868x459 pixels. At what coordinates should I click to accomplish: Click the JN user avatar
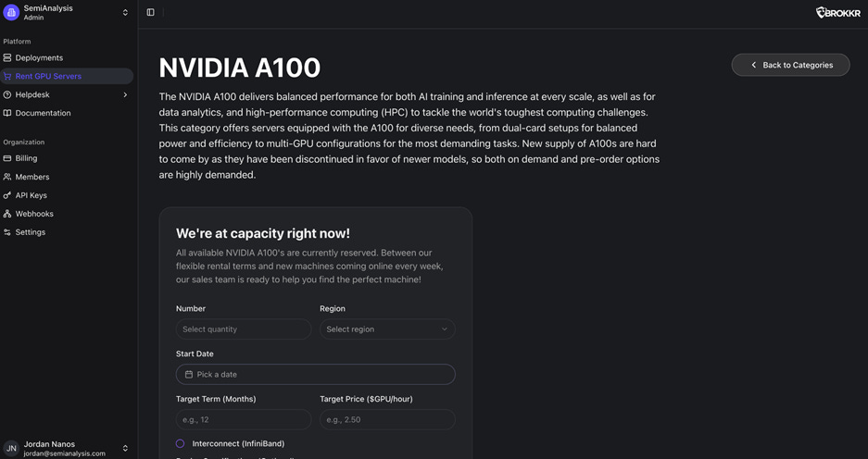11,449
